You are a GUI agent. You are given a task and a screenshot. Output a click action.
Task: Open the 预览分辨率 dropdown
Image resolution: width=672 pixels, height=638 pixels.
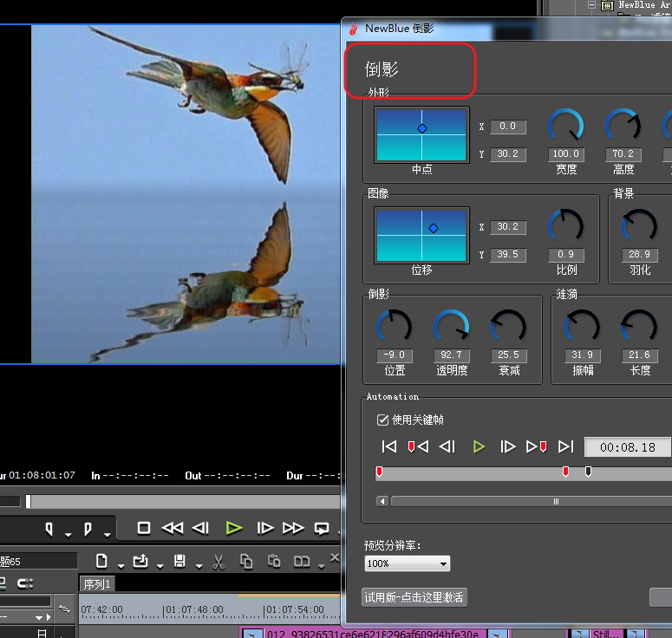(x=408, y=563)
